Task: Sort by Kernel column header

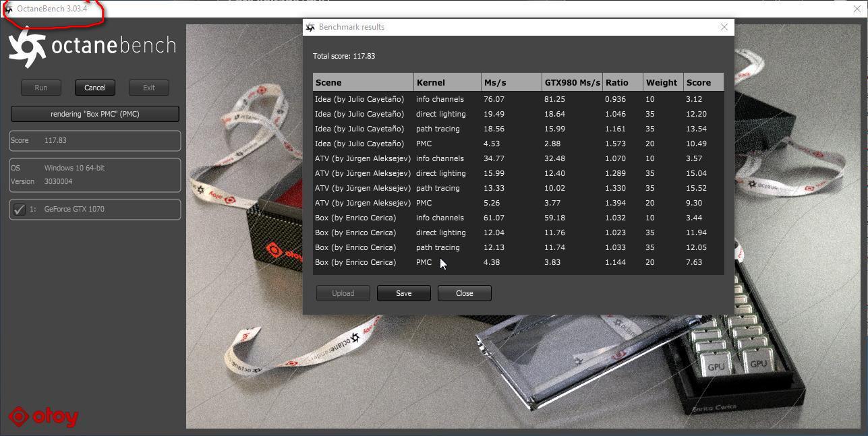Action: pos(448,82)
